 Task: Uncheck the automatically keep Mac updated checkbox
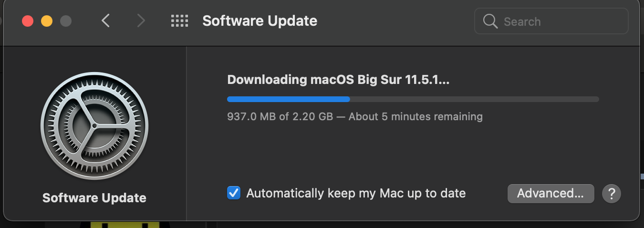234,193
